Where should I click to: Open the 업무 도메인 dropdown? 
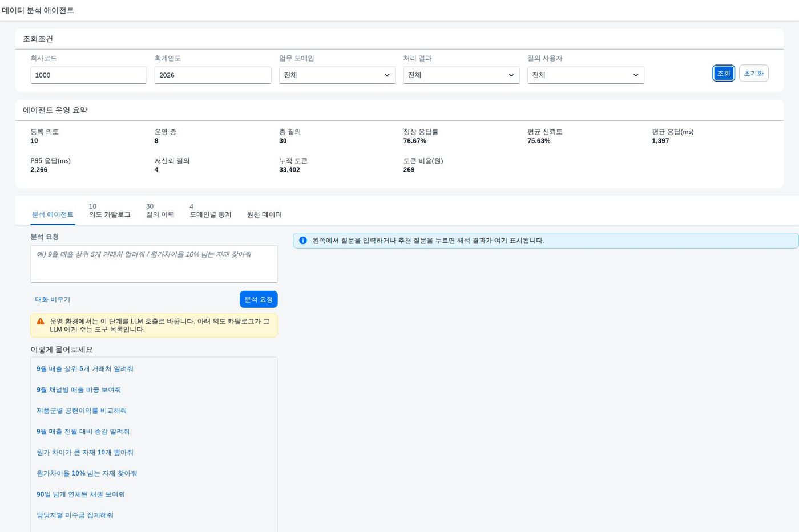click(x=337, y=75)
